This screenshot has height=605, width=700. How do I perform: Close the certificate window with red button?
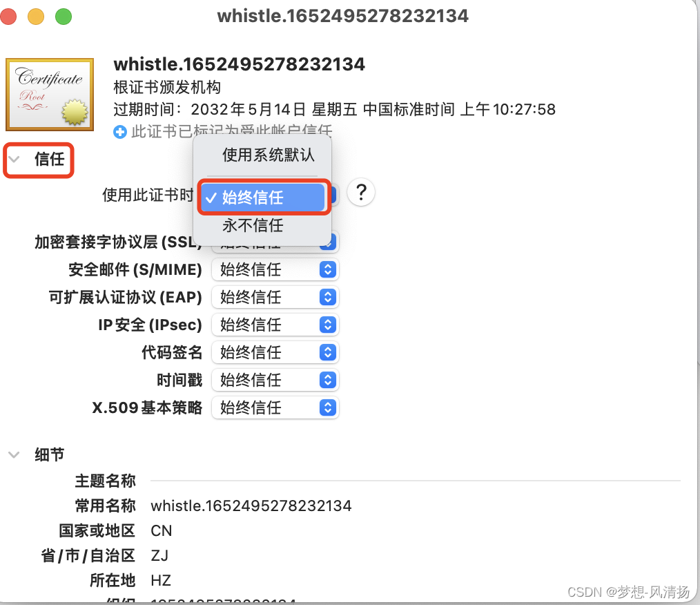point(8,17)
